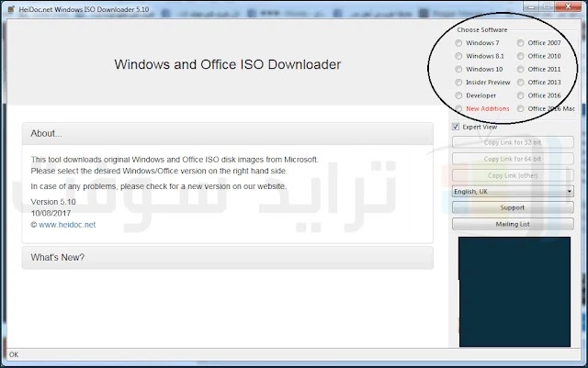Click Copy Link for 64 bit button
This screenshot has height=368, width=588.
(513, 159)
